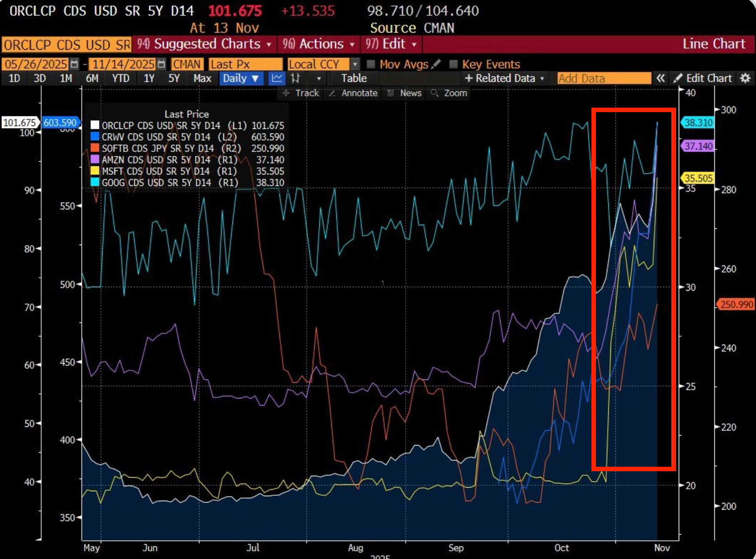Open the chart News overlay
The image size is (756, 559).
(405, 93)
